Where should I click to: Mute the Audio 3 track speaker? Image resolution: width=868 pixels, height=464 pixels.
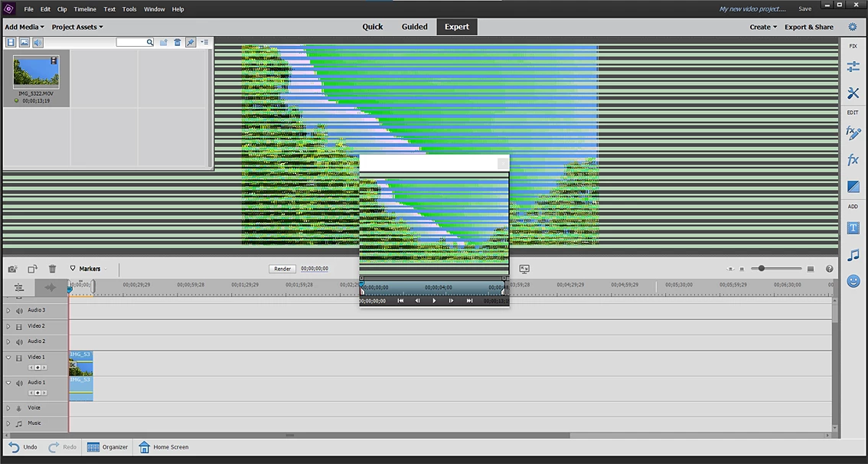click(x=19, y=311)
